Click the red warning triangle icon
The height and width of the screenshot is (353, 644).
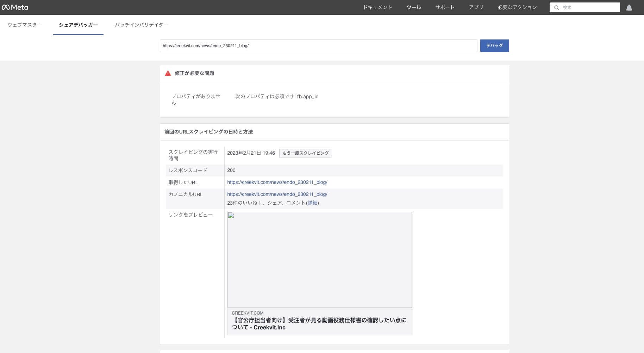pos(168,73)
